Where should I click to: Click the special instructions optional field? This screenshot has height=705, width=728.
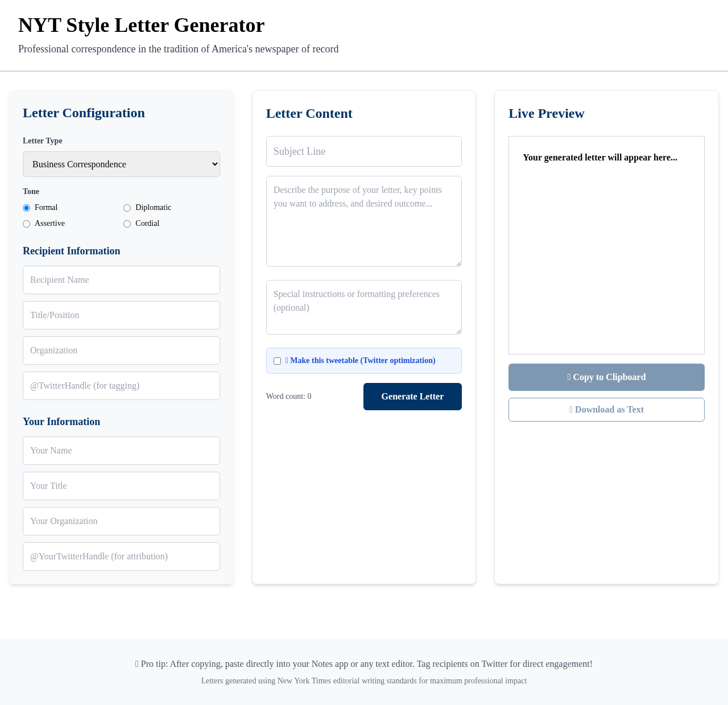[x=363, y=307]
